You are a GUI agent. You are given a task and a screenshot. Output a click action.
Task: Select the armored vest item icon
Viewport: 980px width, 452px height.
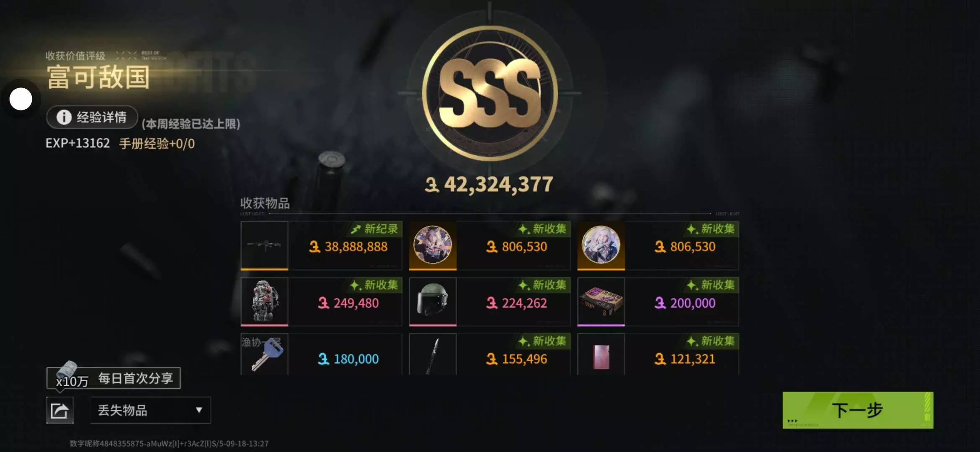[x=265, y=301]
